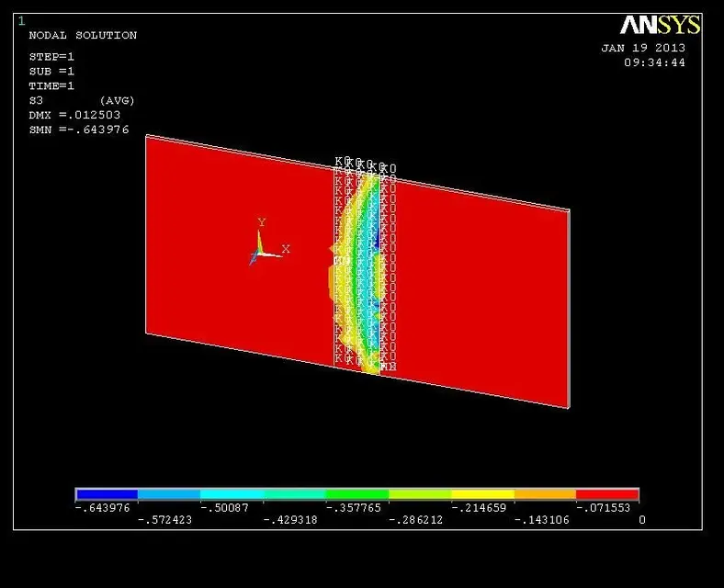
Task: Click legend value -.429318
Action: pos(290,520)
